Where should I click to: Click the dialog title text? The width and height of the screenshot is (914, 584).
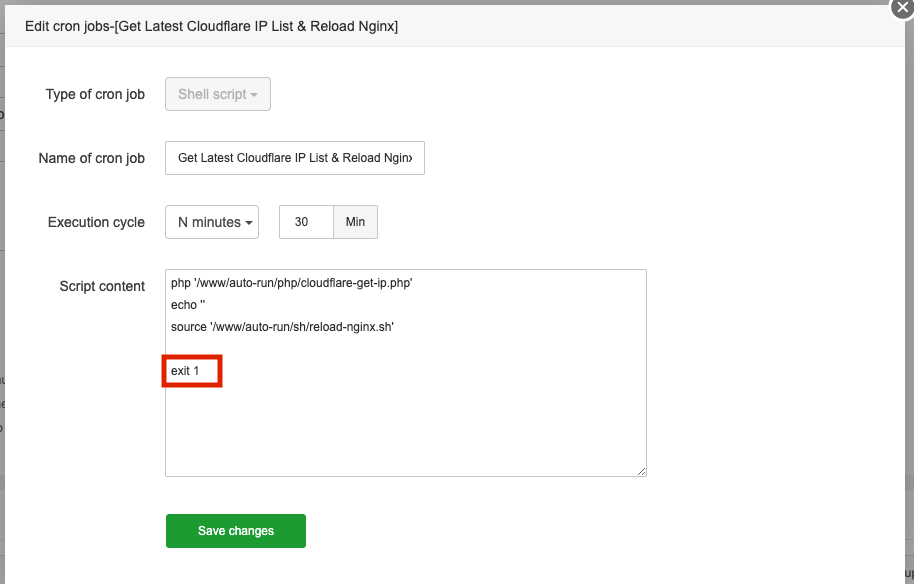[210, 26]
